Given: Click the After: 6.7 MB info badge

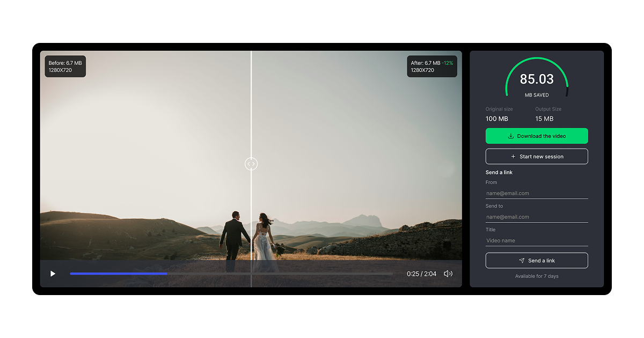Looking at the screenshot, I should click(432, 66).
